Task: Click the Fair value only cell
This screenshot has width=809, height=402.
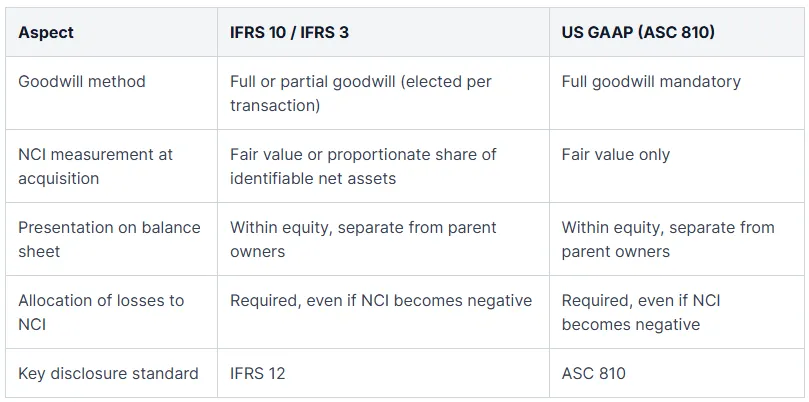Action: tap(676, 166)
